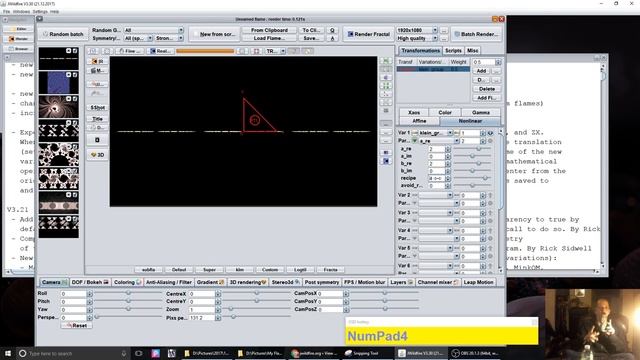640x360 pixels.
Task: Click the Fine edit toolbar button
Action: point(129,51)
